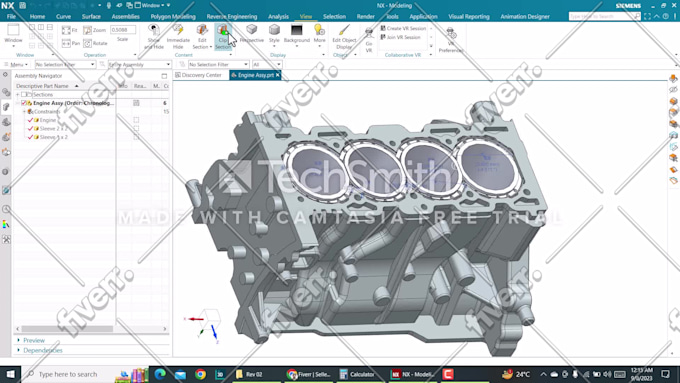Viewport: 680px width, 383px height.
Task: Open Calculator from the taskbar
Action: (x=357, y=374)
